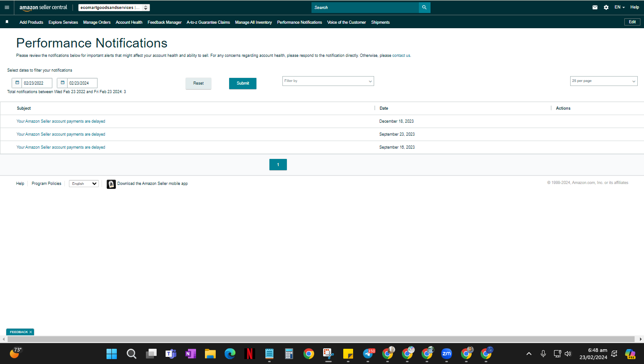Open the messages envelope icon
This screenshot has height=364, width=644.
[595, 8]
